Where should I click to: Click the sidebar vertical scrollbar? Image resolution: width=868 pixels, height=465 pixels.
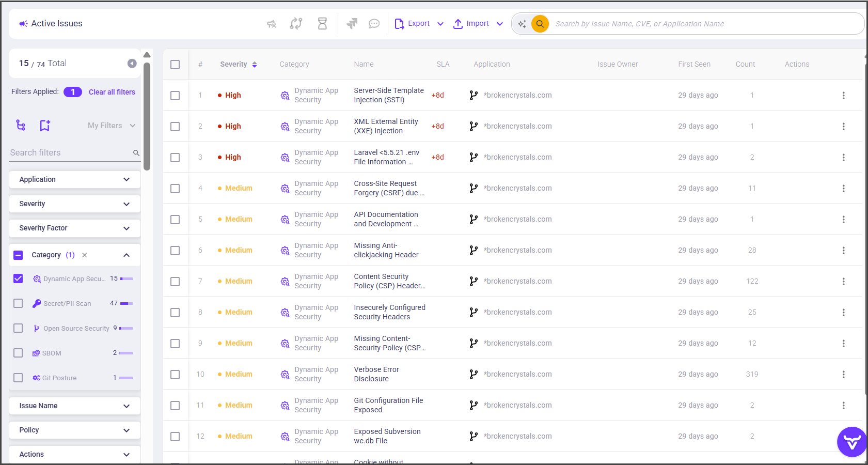pos(147,116)
